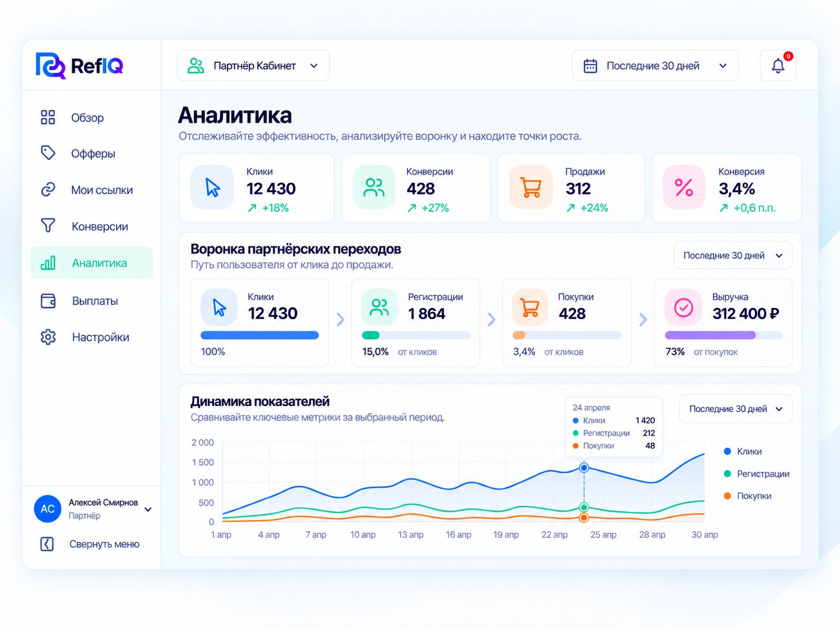The width and height of the screenshot is (840, 630).
Task: Click the Обзор grid icon
Action: click(48, 117)
